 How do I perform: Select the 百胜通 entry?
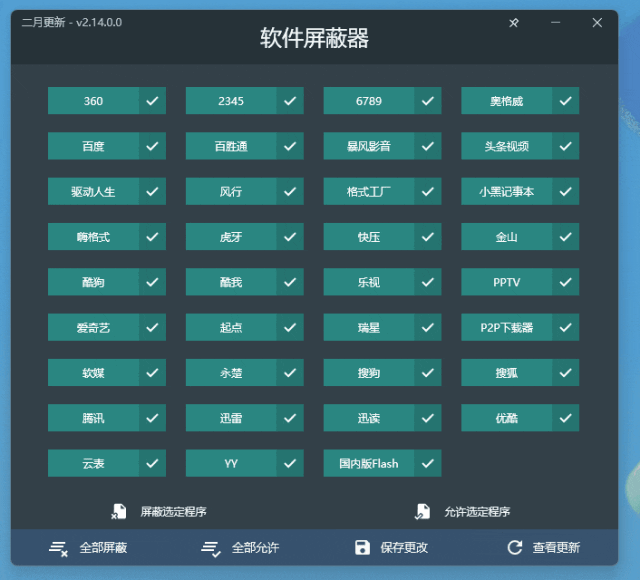coord(231,146)
